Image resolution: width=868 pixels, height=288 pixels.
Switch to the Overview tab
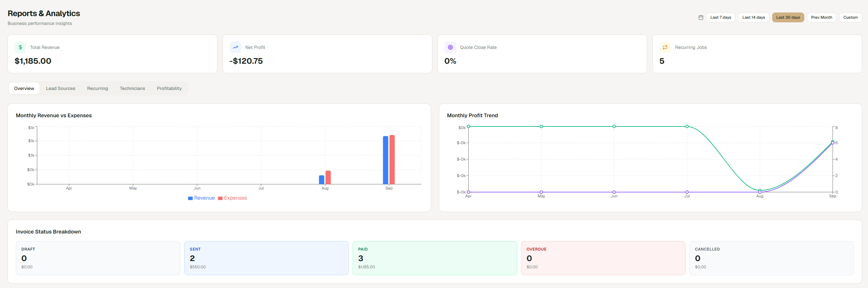24,88
